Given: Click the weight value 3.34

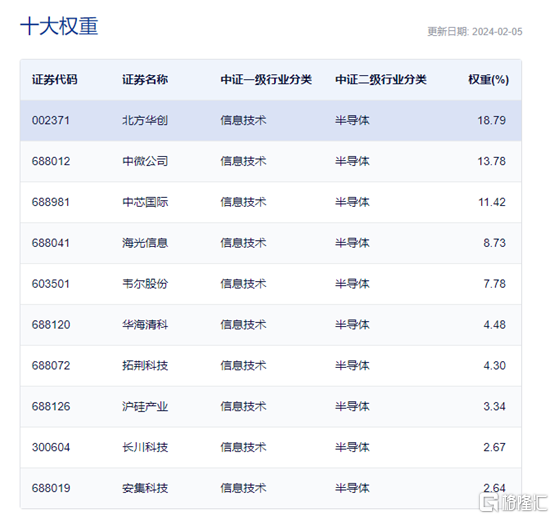Looking at the screenshot, I should pyautogui.click(x=495, y=407).
